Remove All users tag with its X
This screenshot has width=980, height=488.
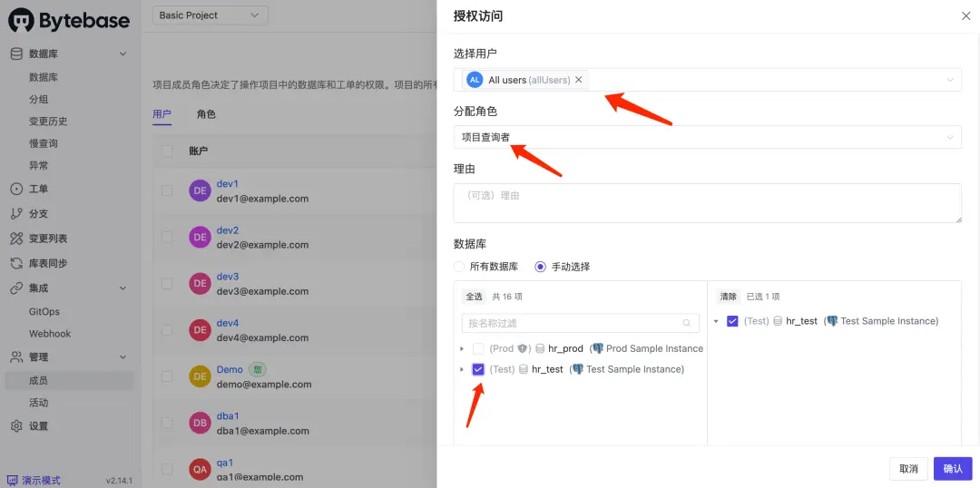(x=578, y=80)
